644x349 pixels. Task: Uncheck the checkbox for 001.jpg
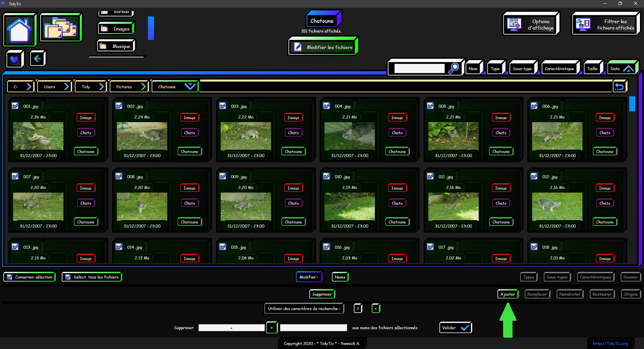click(x=15, y=106)
